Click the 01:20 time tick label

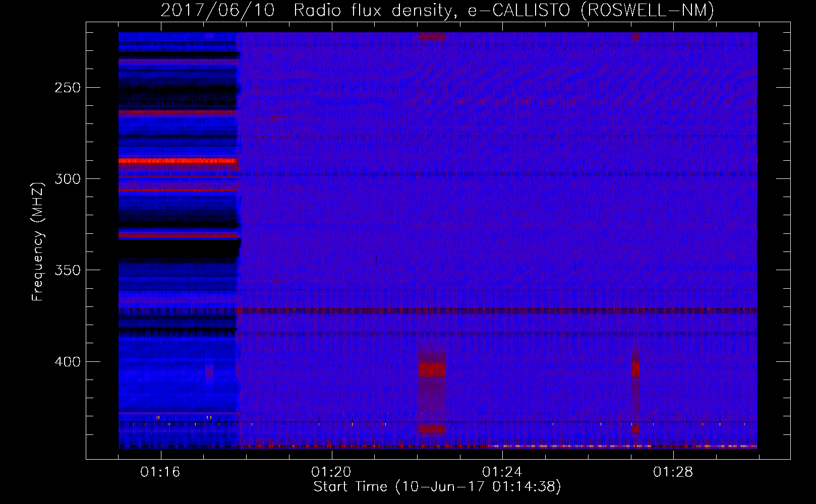331,472
